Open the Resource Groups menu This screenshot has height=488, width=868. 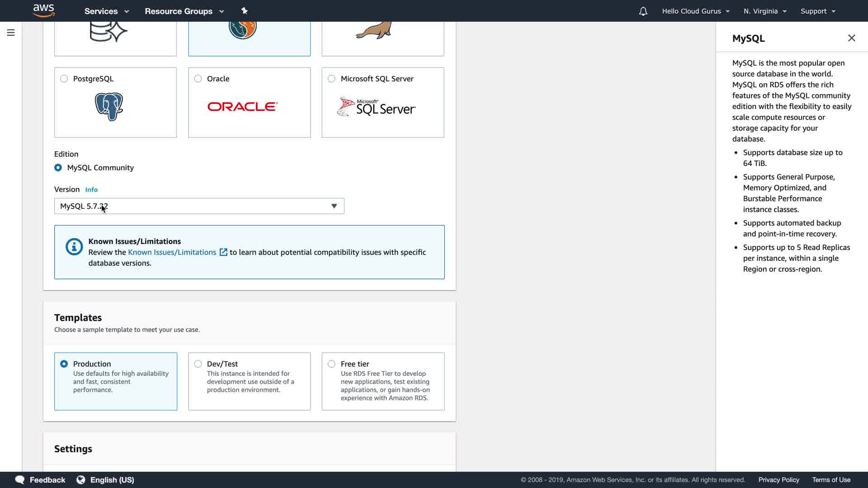coord(184,11)
